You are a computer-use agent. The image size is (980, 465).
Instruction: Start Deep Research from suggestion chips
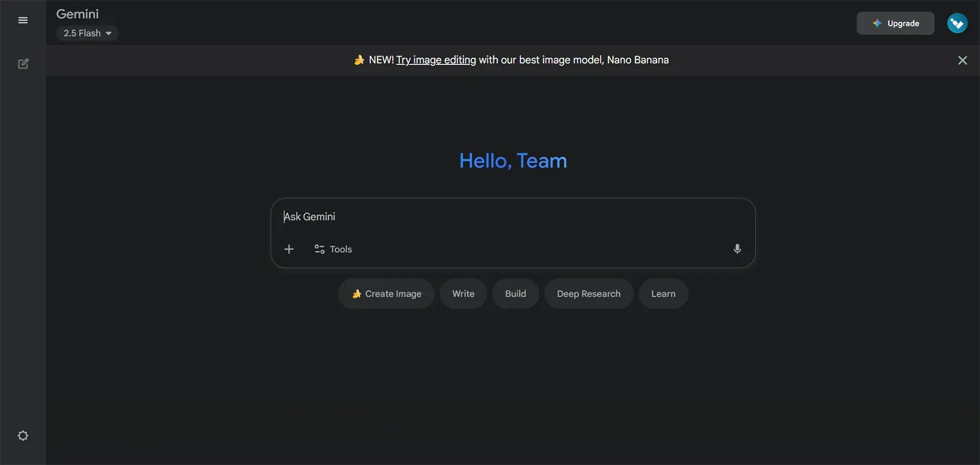(588, 293)
